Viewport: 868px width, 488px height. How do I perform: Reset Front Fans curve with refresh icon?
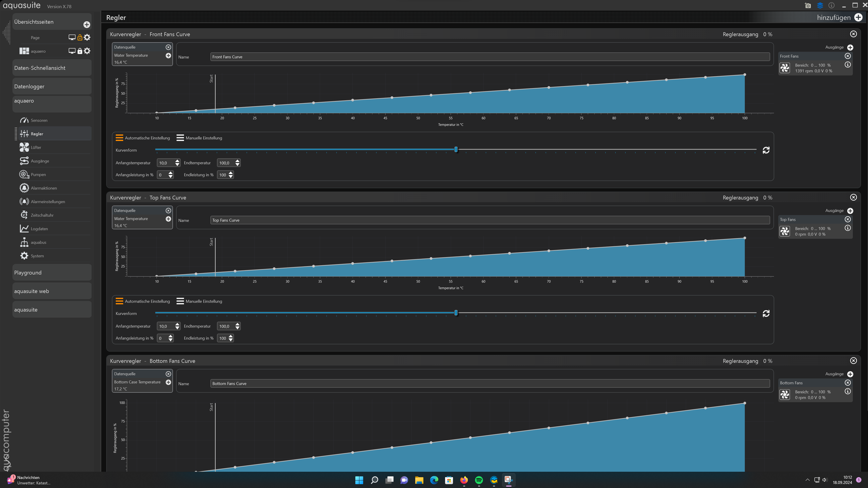point(766,150)
